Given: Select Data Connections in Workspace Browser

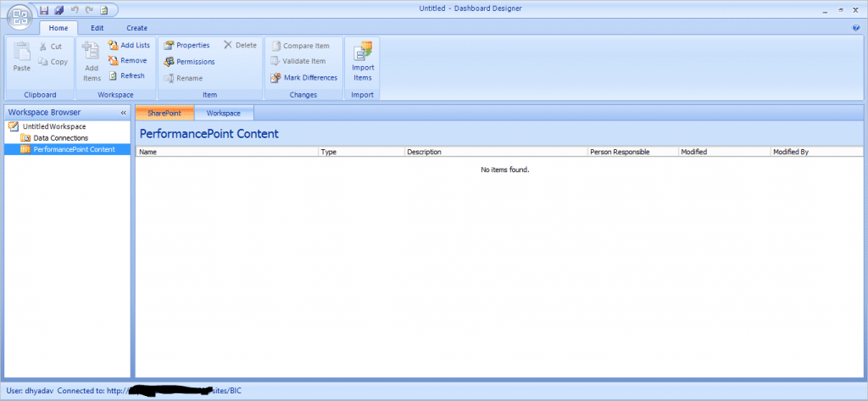Looking at the screenshot, I should (54, 138).
